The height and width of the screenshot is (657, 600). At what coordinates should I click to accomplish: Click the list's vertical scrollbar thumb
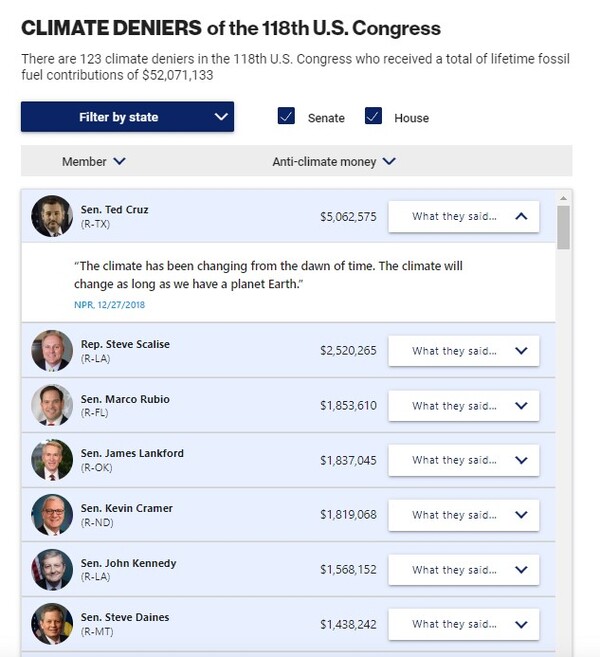click(564, 228)
